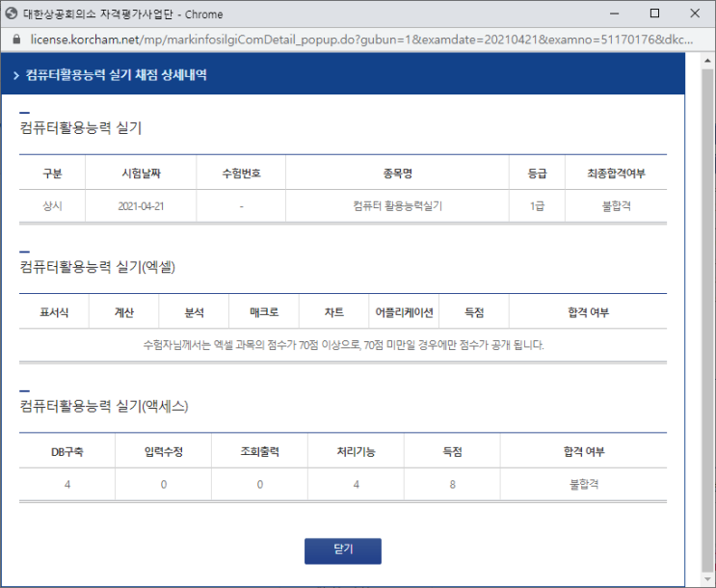Click the 조회출력 column header

click(260, 452)
